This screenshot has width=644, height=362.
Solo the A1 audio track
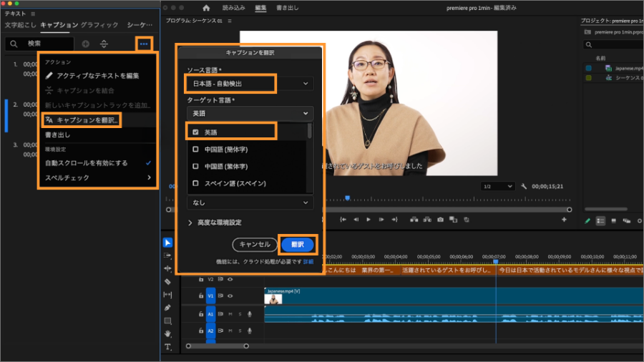(x=240, y=314)
